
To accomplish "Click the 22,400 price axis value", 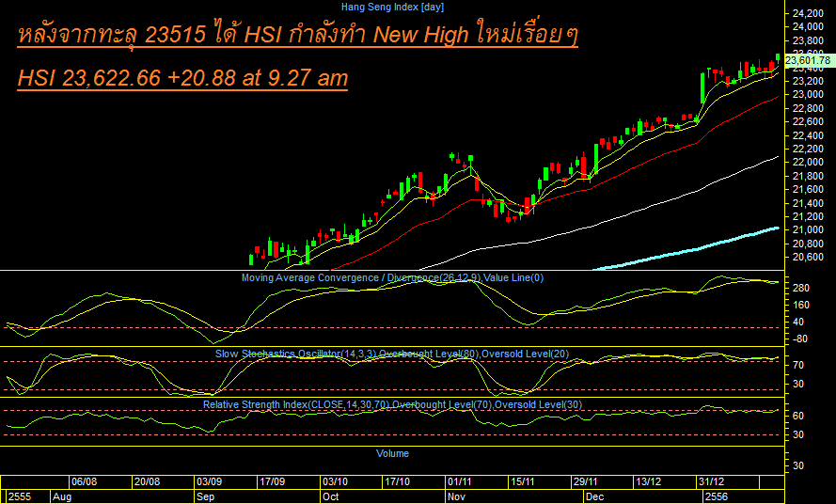I will click(809, 135).
